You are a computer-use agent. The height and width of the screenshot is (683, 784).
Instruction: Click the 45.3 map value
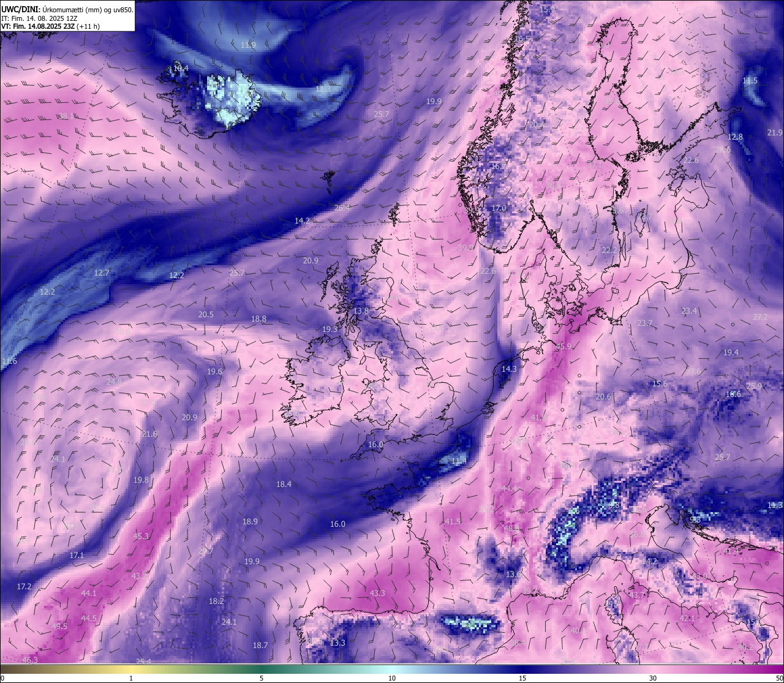pyautogui.click(x=141, y=536)
